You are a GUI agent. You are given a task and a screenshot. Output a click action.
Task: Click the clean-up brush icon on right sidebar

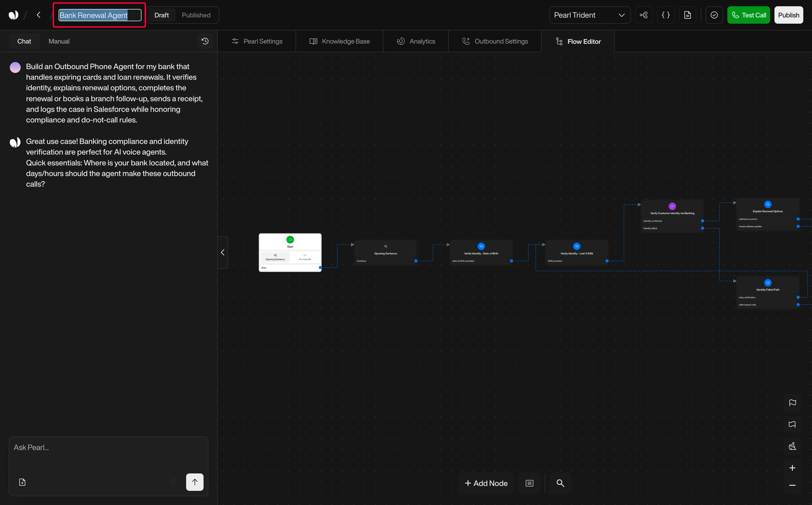793,446
